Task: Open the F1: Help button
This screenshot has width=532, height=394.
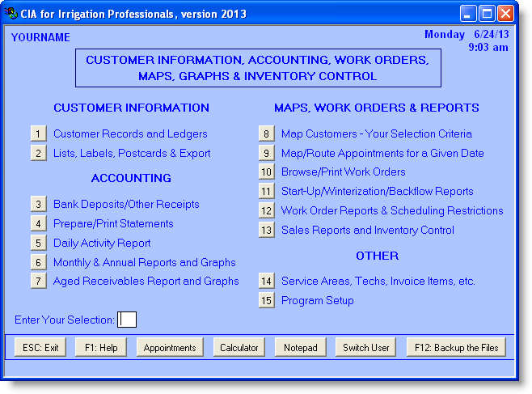Action: 101,348
